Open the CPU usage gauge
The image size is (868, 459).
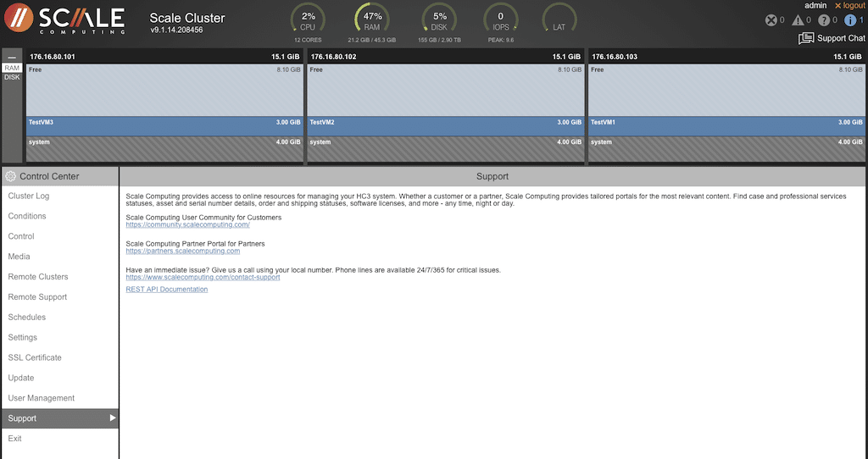[308, 20]
